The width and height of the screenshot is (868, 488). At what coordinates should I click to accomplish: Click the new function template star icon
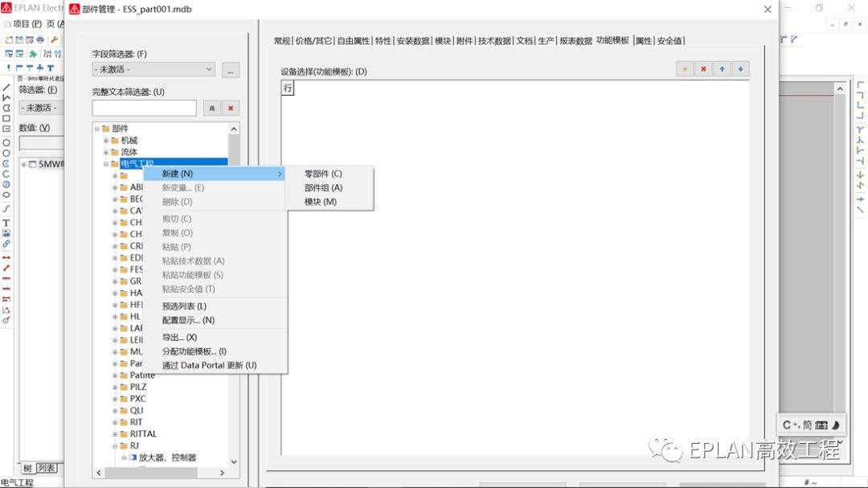click(683, 68)
